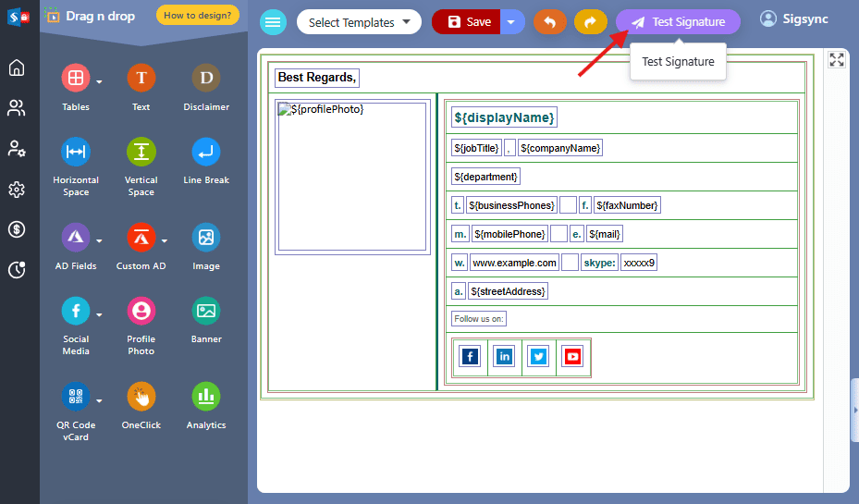Toggle the hamburger menu button

click(x=273, y=22)
